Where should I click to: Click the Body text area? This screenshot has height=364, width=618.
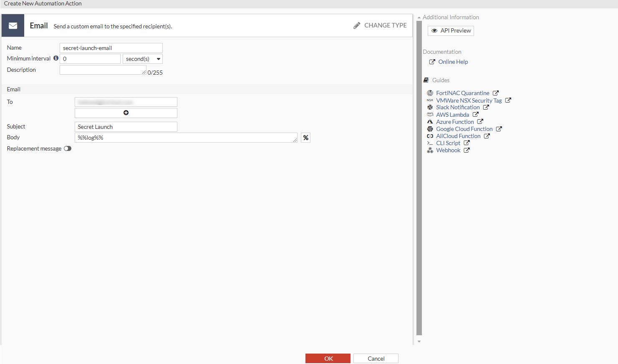[186, 138]
